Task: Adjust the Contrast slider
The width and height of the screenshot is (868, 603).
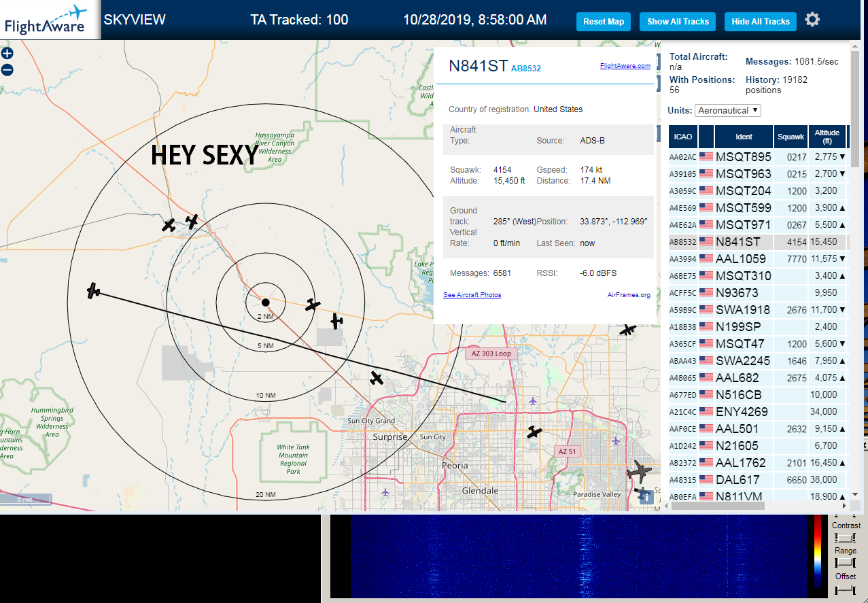Action: tap(846, 537)
